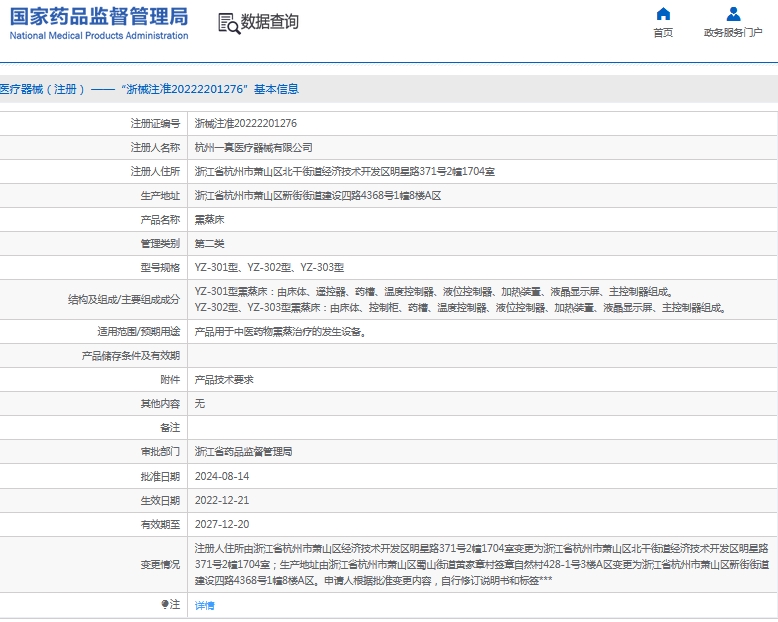
Task: Open the 详情 link
Action: (204, 605)
